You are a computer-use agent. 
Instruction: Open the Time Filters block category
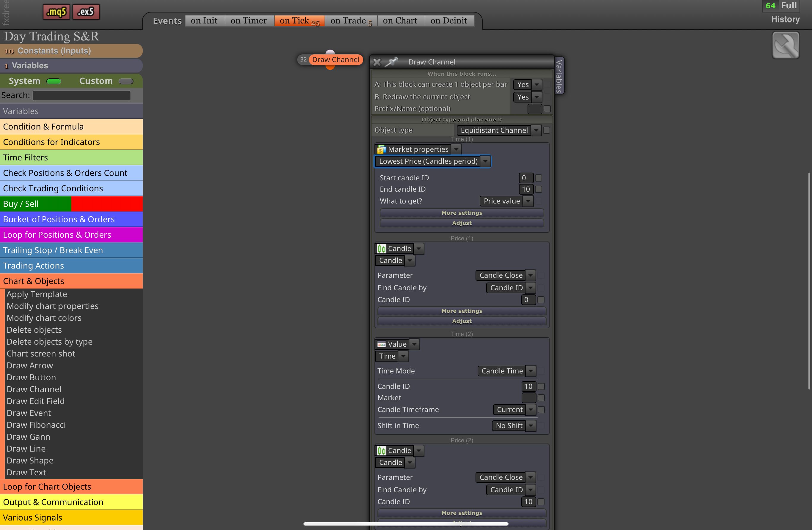pyautogui.click(x=71, y=157)
